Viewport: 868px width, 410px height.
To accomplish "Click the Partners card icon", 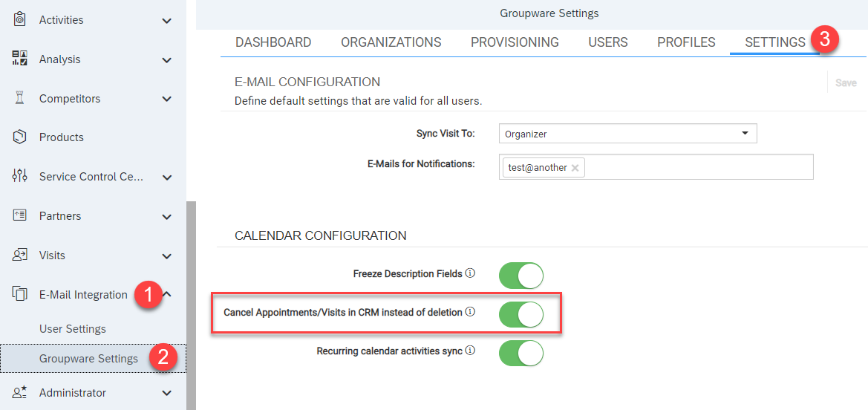I will tap(19, 215).
